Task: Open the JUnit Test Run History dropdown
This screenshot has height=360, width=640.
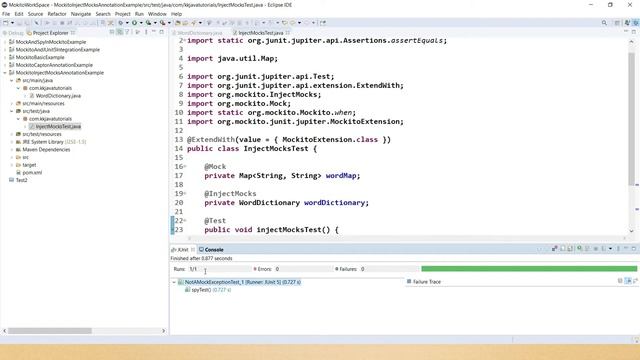Action: pos(610,249)
